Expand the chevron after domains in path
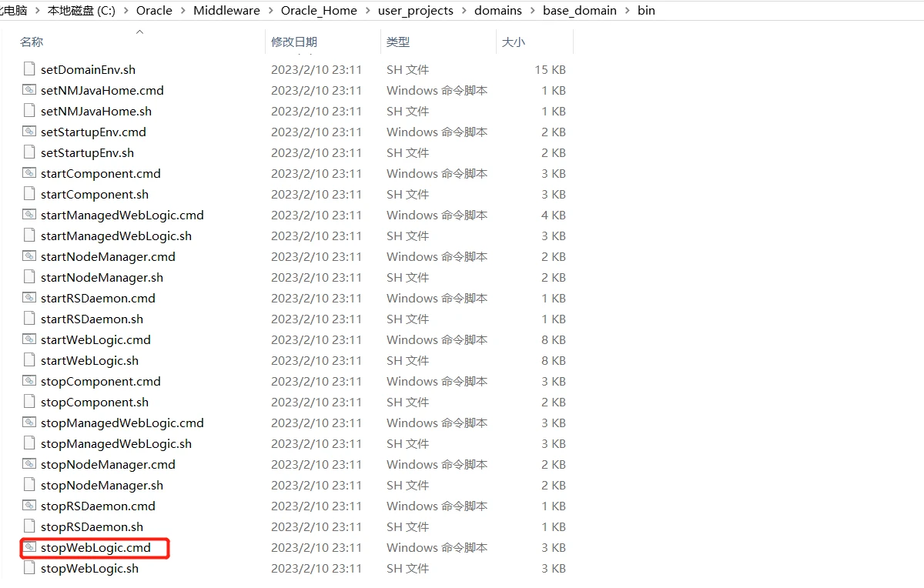 click(x=532, y=11)
